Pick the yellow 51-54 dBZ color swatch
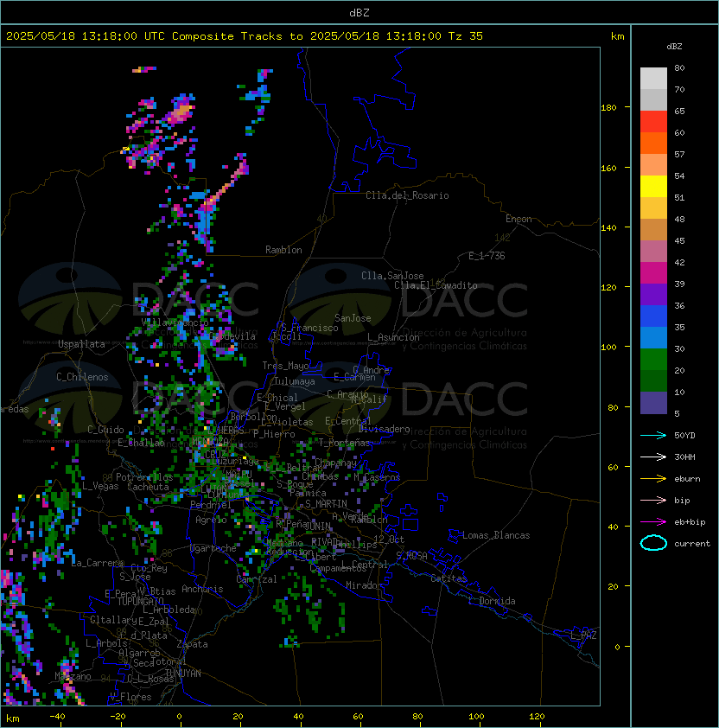This screenshot has height=728, width=719. [653, 187]
